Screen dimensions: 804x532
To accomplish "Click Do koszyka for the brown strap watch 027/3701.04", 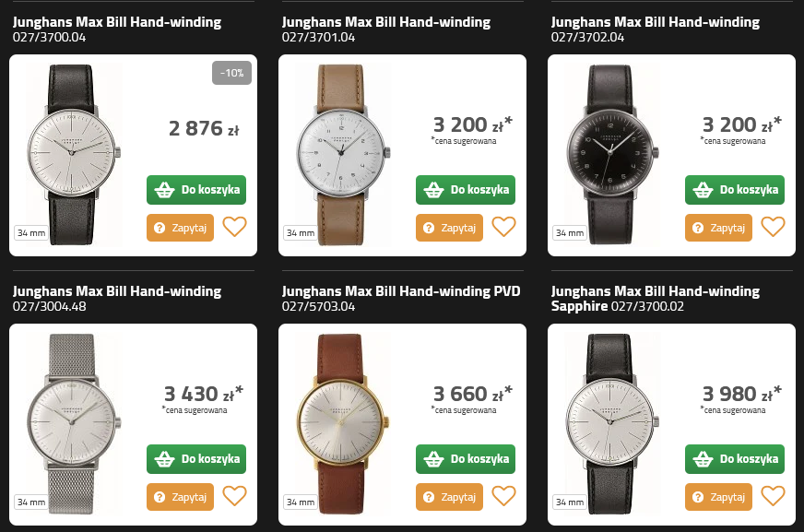I will [x=466, y=190].
